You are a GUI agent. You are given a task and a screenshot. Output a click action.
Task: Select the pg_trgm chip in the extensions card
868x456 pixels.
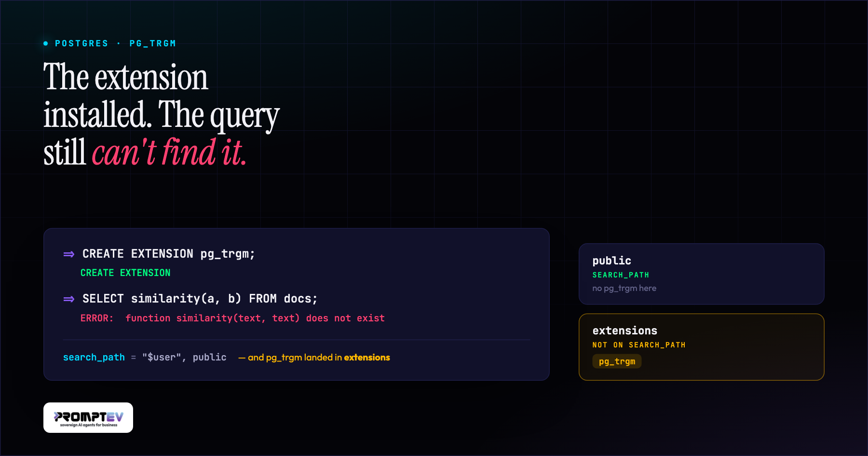(617, 361)
